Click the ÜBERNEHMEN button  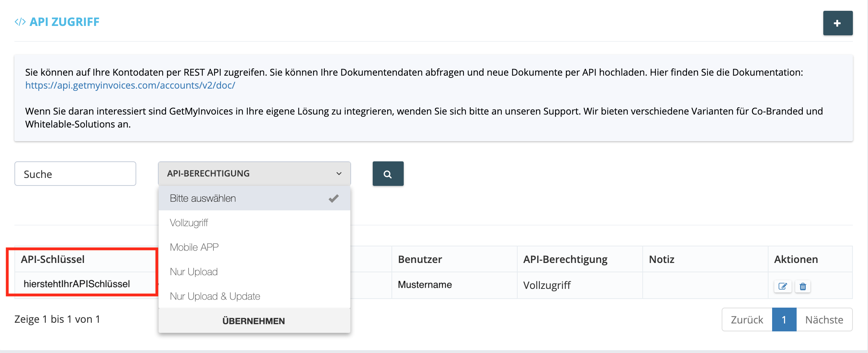pyautogui.click(x=253, y=320)
